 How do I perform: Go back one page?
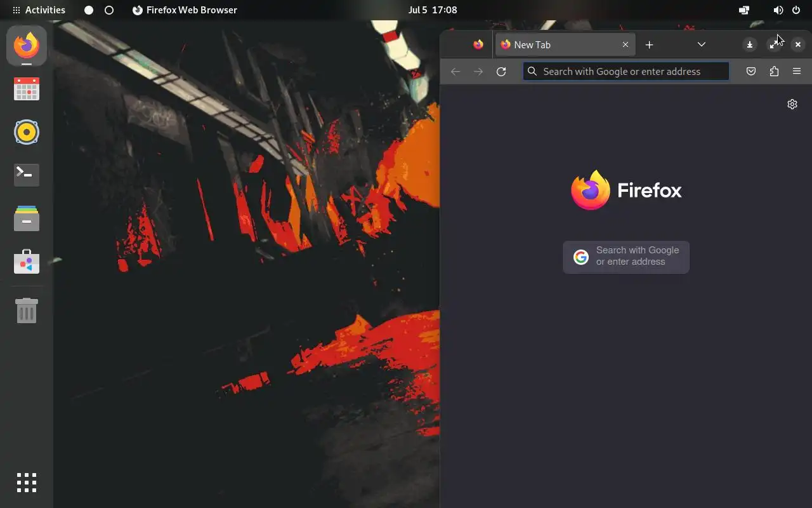(x=455, y=71)
